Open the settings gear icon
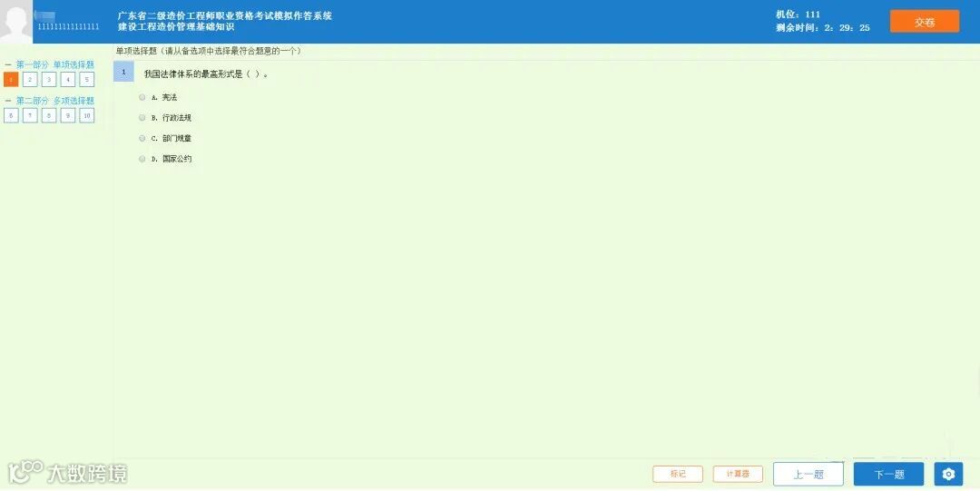Image resolution: width=980 pixels, height=491 pixels. coord(948,474)
